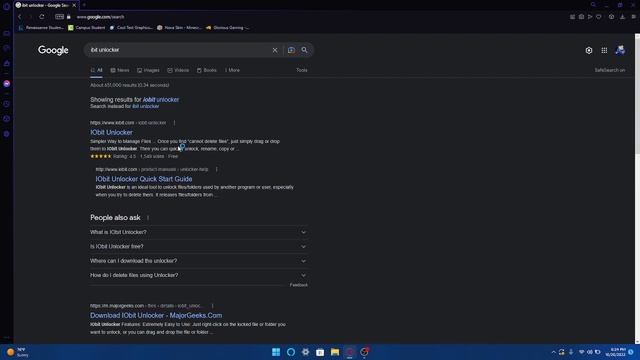The image size is (640, 360).
Task: Show hidden system tray icons
Action: click(553, 352)
